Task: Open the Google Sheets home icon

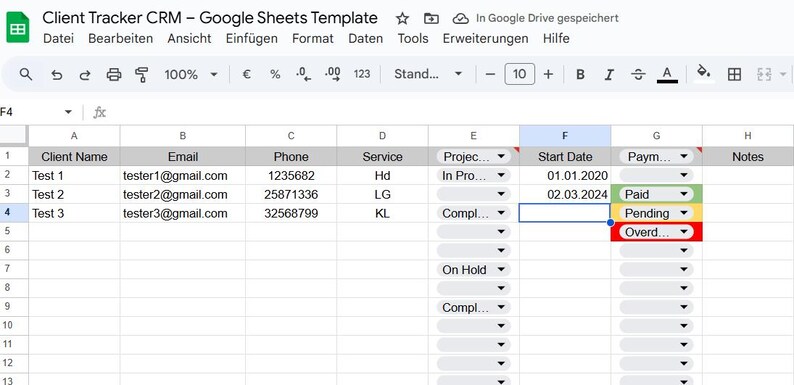Action: [x=18, y=28]
